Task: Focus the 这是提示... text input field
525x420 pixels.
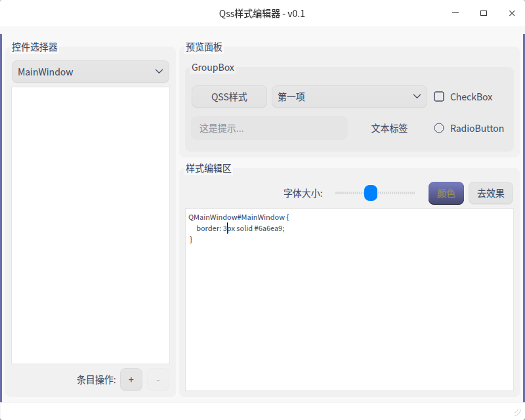Action: coord(269,128)
